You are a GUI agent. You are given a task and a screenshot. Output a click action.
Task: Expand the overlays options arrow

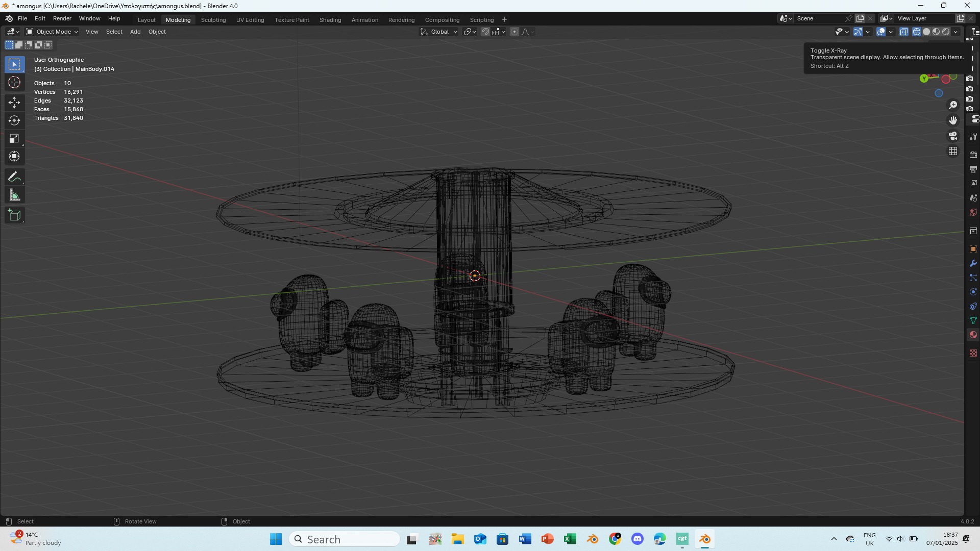point(891,32)
